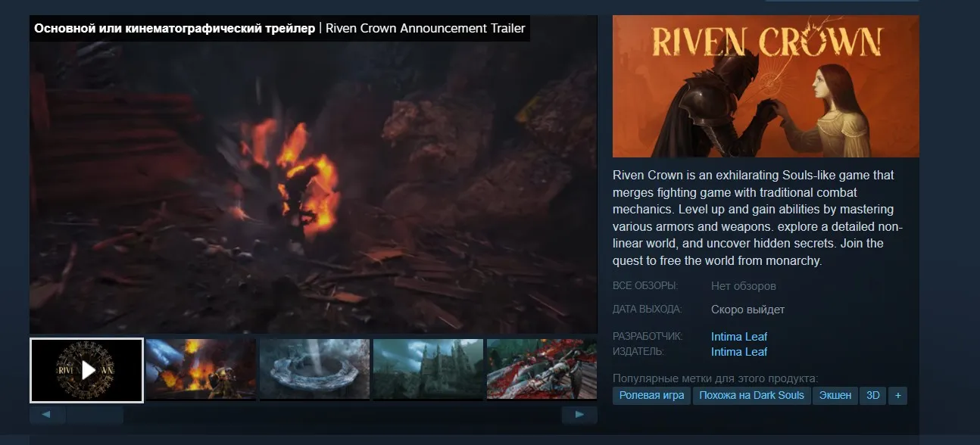
Task: Click the 'ДАТА ВЫХОДА:' label
Action: 648,309
